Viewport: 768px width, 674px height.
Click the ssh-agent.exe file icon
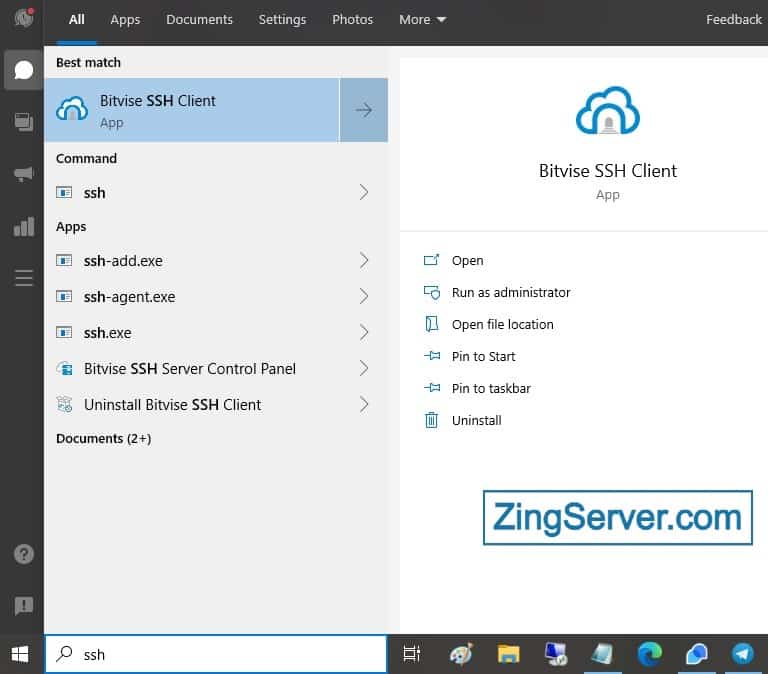[x=64, y=296]
